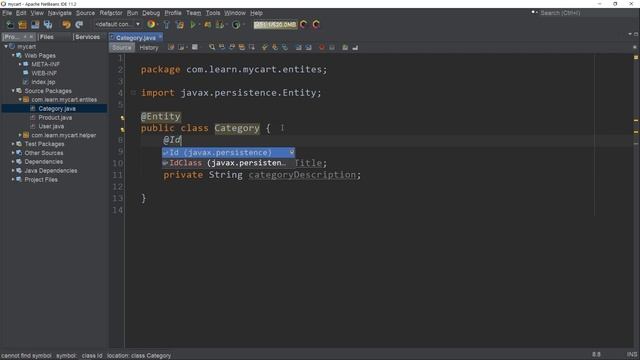Click the Find Previous Occurrence editor icon

click(222, 47)
